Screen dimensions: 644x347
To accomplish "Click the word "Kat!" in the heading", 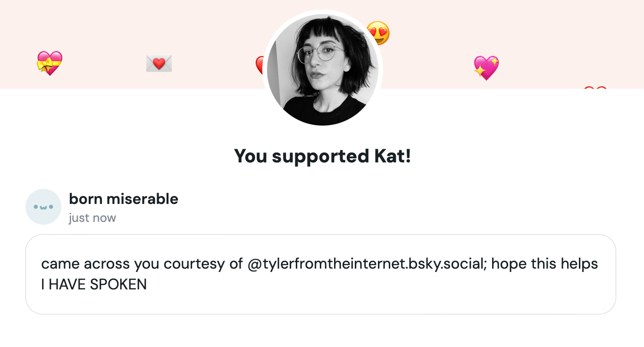I will click(x=392, y=156).
